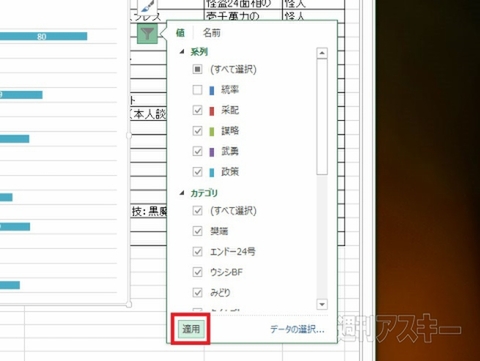Click the red 采配 color swatch

click(x=212, y=111)
